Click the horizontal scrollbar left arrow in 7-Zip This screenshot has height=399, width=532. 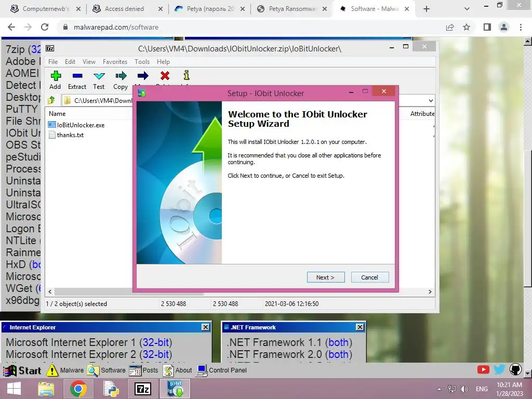(x=50, y=291)
